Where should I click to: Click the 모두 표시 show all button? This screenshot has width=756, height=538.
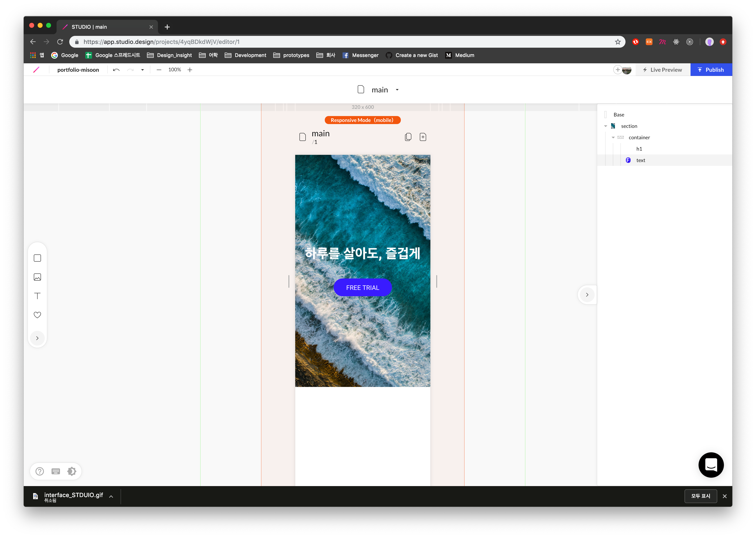coord(700,496)
